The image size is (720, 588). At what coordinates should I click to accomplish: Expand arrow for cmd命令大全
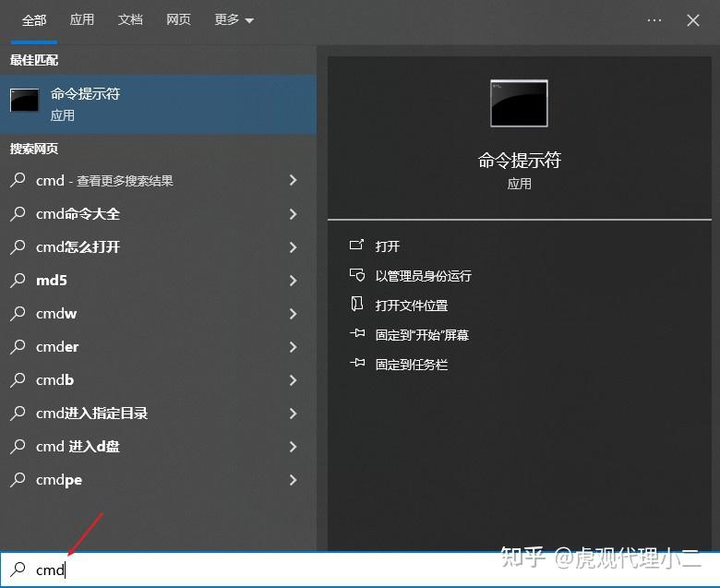pos(293,214)
